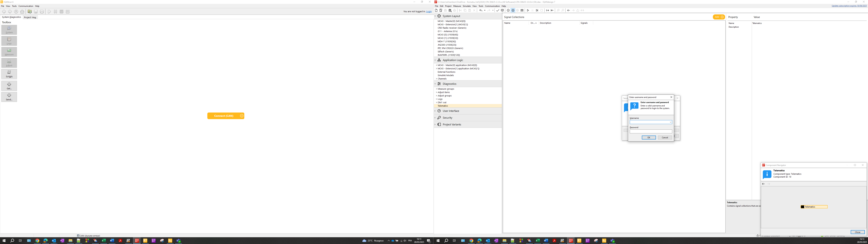868x244 pixels.
Task: Click the Name column header in Signal Collections
Action: 516,23
